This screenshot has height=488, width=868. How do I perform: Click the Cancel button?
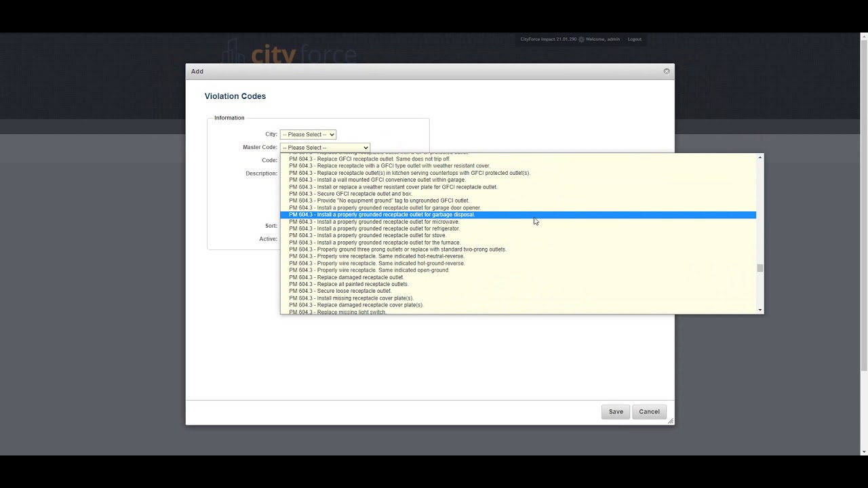[x=649, y=411]
